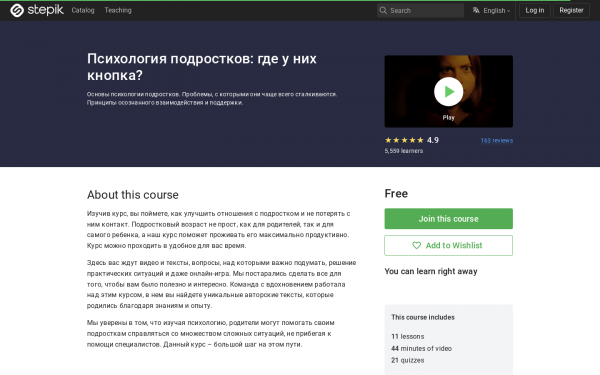This screenshot has height=375, width=600.
Task: Focus the Search input field
Action: [x=420, y=10]
